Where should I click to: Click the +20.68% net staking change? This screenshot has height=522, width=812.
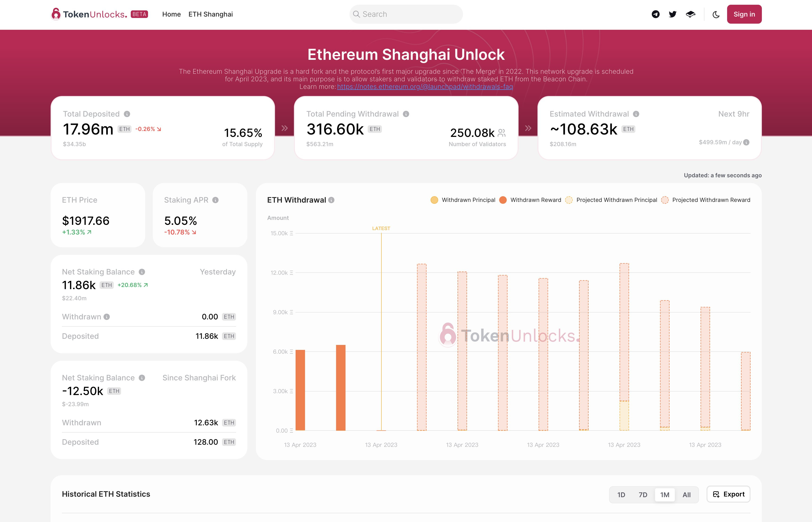coord(133,285)
